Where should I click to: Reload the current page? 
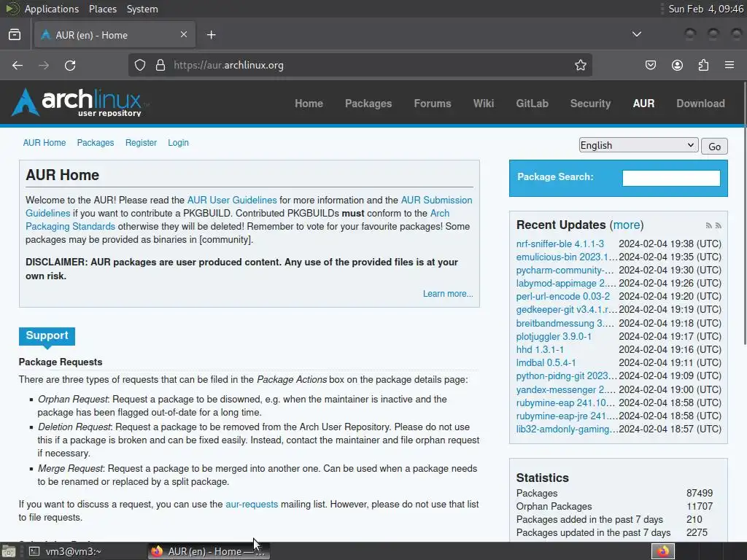coord(70,65)
